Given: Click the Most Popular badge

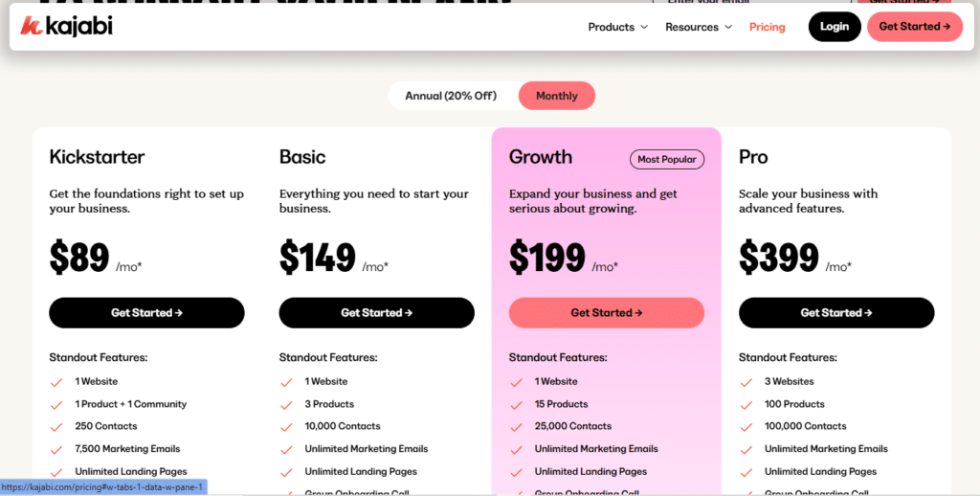Looking at the screenshot, I should coord(667,160).
